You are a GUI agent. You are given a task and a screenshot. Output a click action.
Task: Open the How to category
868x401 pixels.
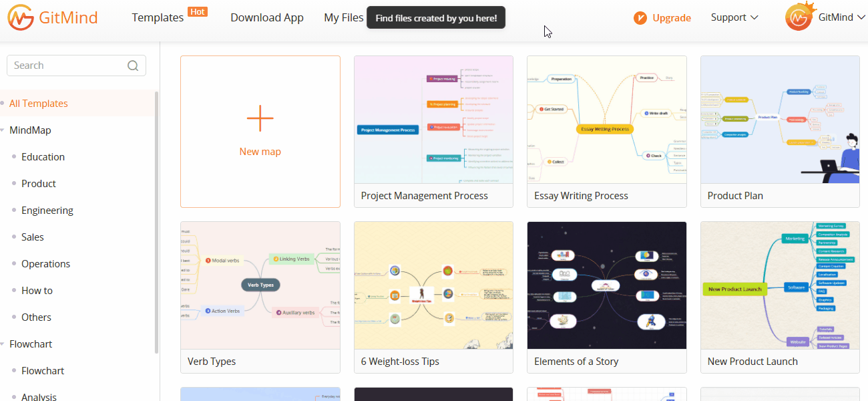pos(37,291)
